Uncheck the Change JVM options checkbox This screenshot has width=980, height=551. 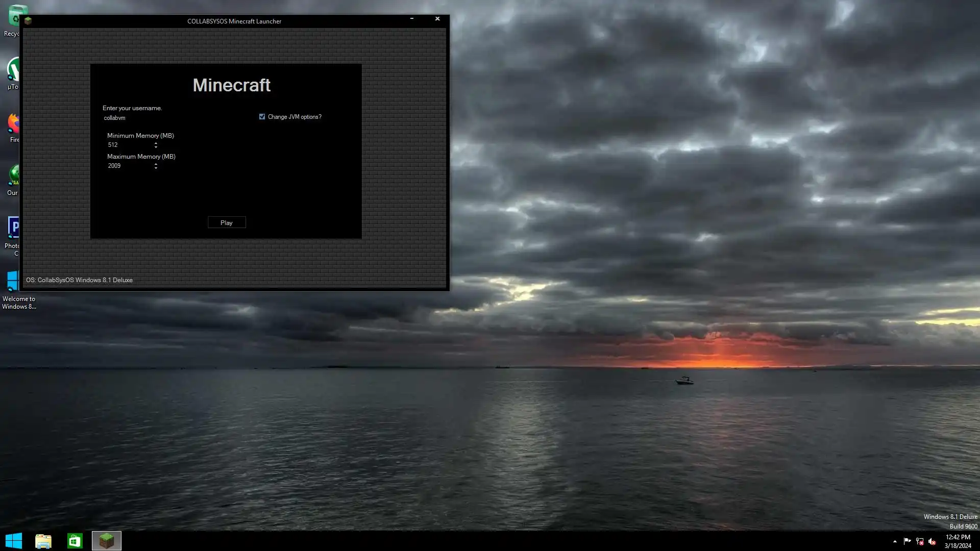[x=262, y=117]
